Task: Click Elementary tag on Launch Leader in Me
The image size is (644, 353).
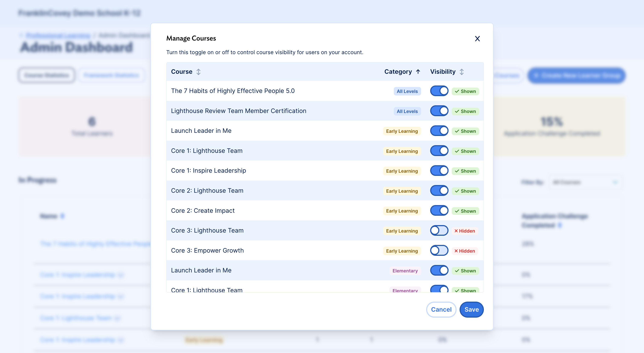Action: point(405,271)
